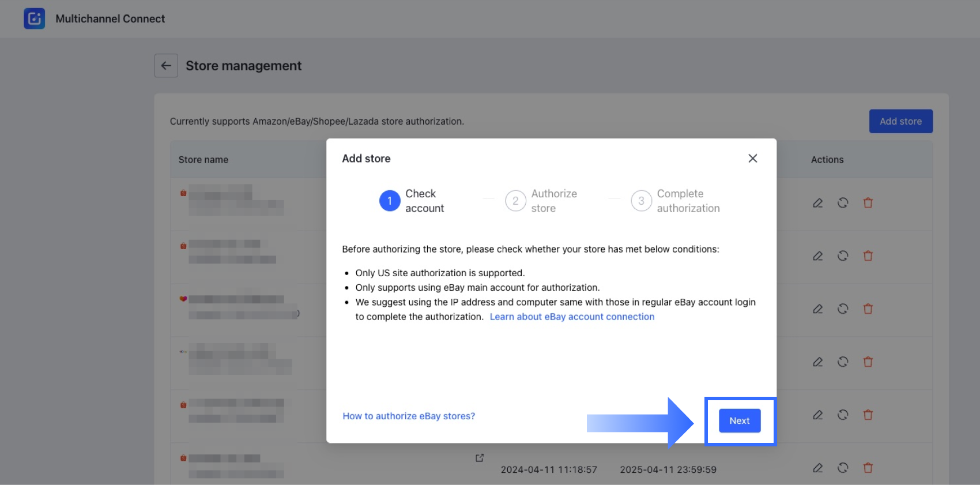Delete the fourth store using trash icon
This screenshot has height=485, width=980.
[x=868, y=362]
